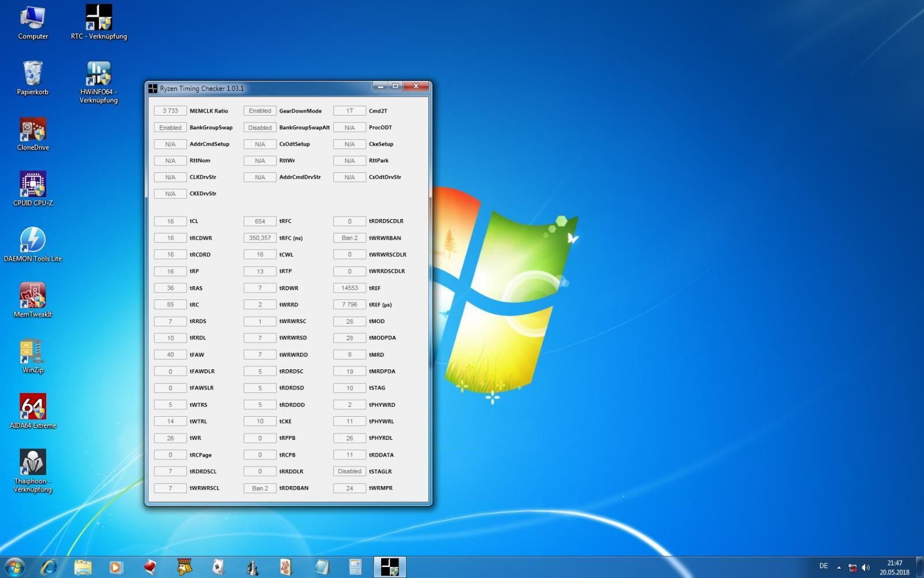
Task: Open Calculator from the taskbar
Action: [x=355, y=567]
